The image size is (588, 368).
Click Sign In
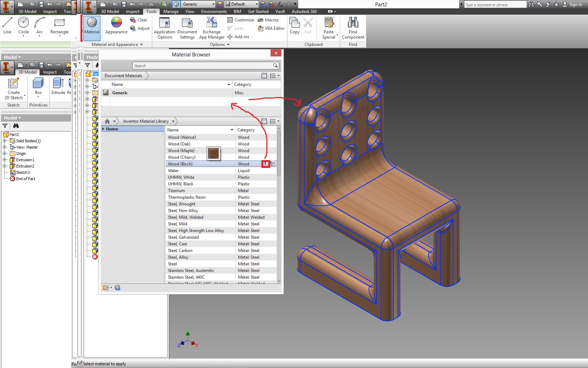[x=573, y=4]
